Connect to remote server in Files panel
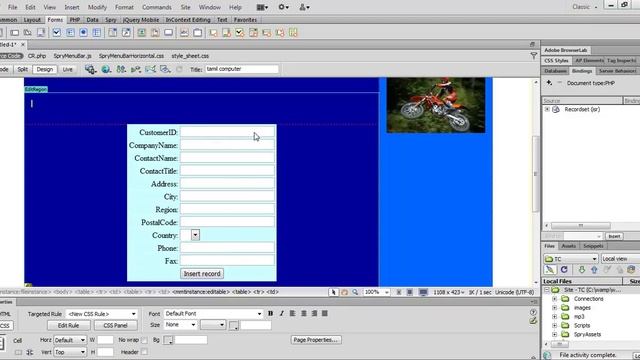 [x=550, y=270]
